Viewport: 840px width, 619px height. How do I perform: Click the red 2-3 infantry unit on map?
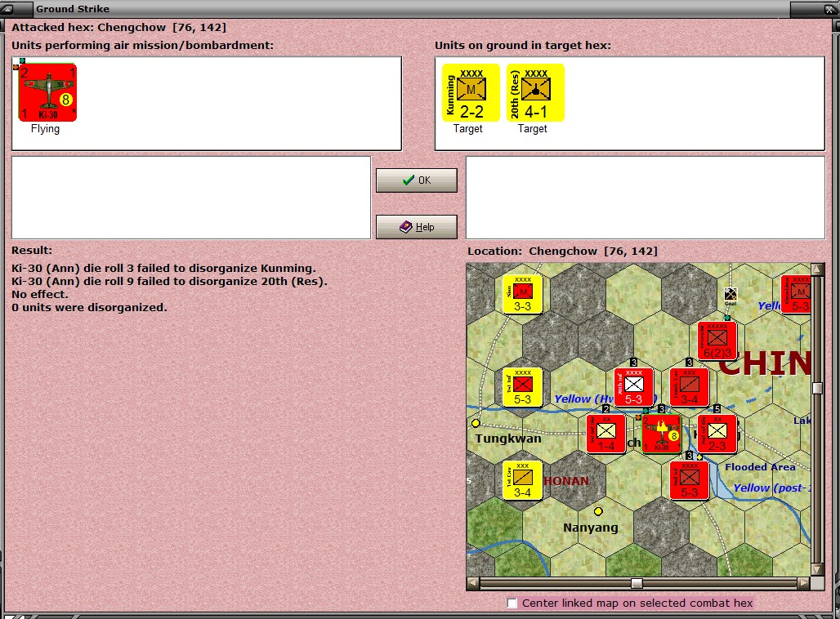pyautogui.click(x=717, y=434)
